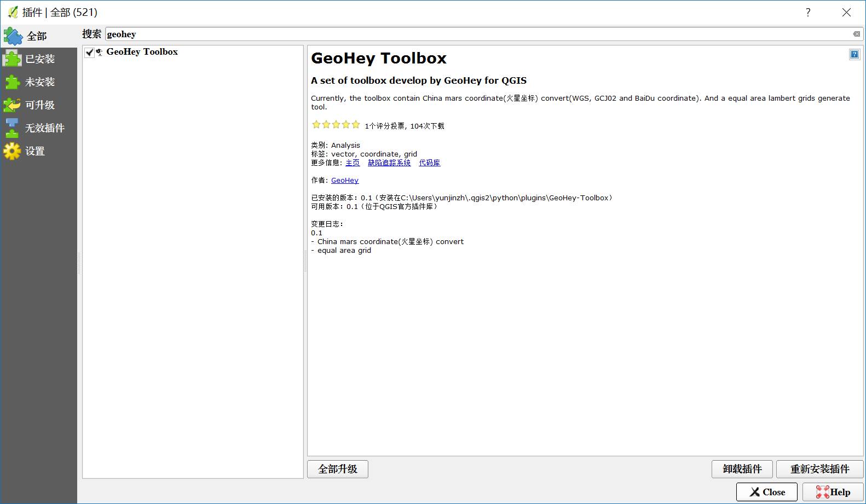Click the GeoHey Toolbox plugin icon in list
The width and height of the screenshot is (866, 504).
(99, 53)
